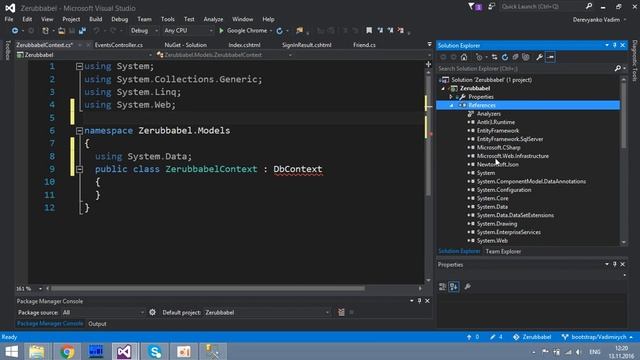The width and height of the screenshot is (640, 360).
Task: Open the editor zoom level dropdown
Action: 40,289
